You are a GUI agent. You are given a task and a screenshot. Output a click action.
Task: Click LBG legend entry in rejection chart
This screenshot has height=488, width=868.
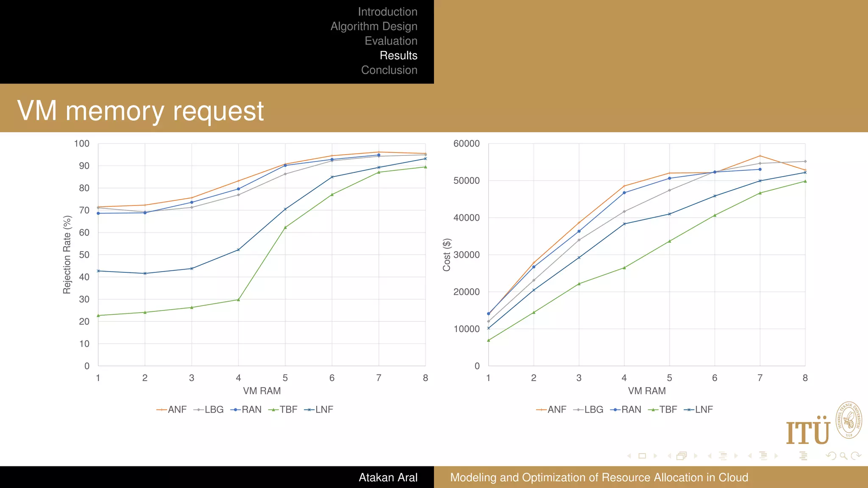208,410
